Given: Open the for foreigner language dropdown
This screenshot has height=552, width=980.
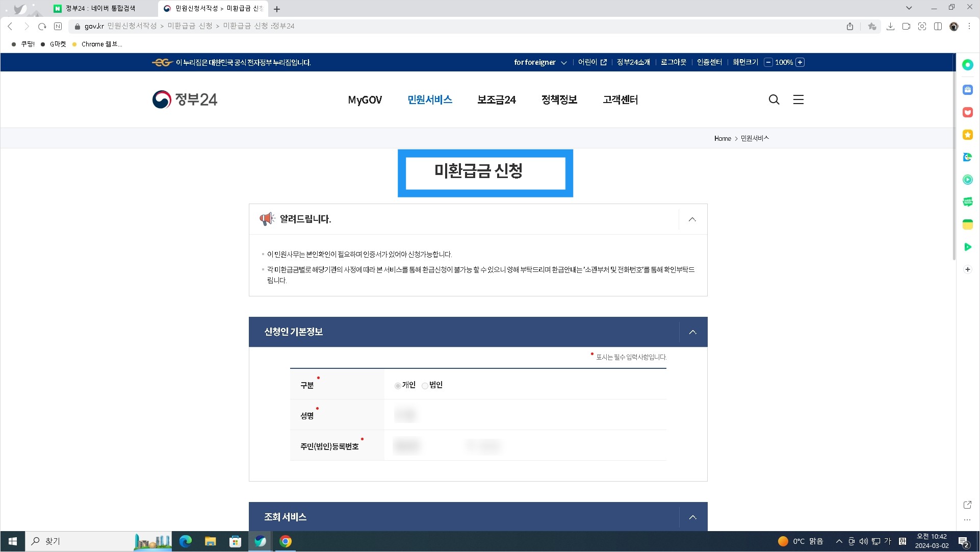Looking at the screenshot, I should (539, 62).
